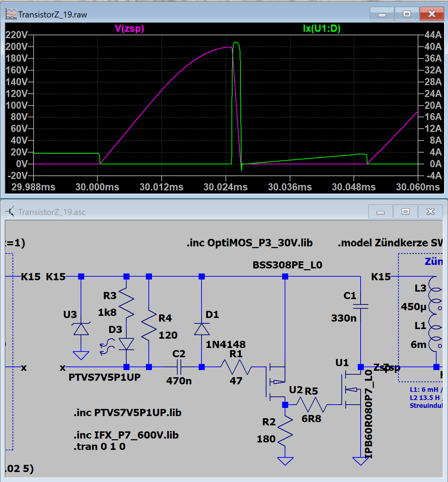Select the U2 P-channel MOSFET symbol
This screenshot has width=448, height=482.
pos(276,381)
